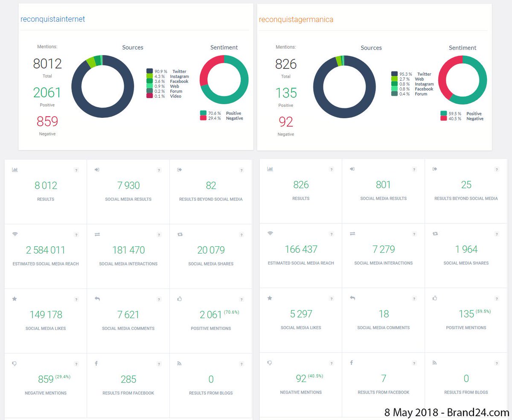Viewport: 512px width, 420px height.
Task: Click the 20 079 Social Media Shares value
Action: coord(211,250)
